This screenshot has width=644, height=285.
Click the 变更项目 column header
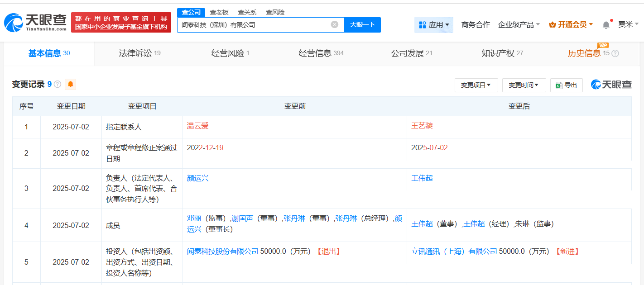click(142, 106)
